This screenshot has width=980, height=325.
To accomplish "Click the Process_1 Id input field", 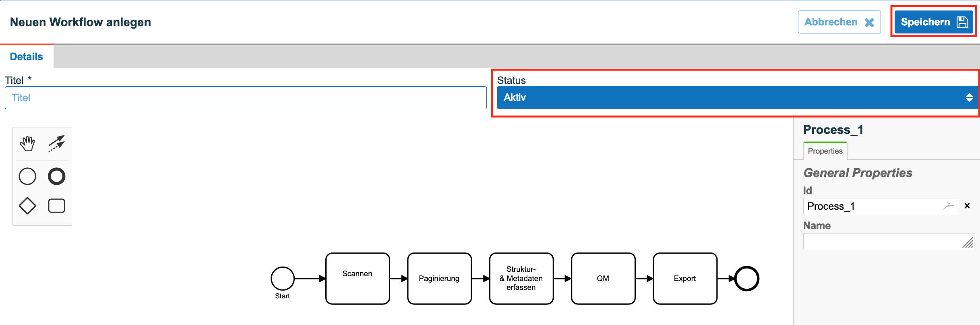I will (880, 206).
